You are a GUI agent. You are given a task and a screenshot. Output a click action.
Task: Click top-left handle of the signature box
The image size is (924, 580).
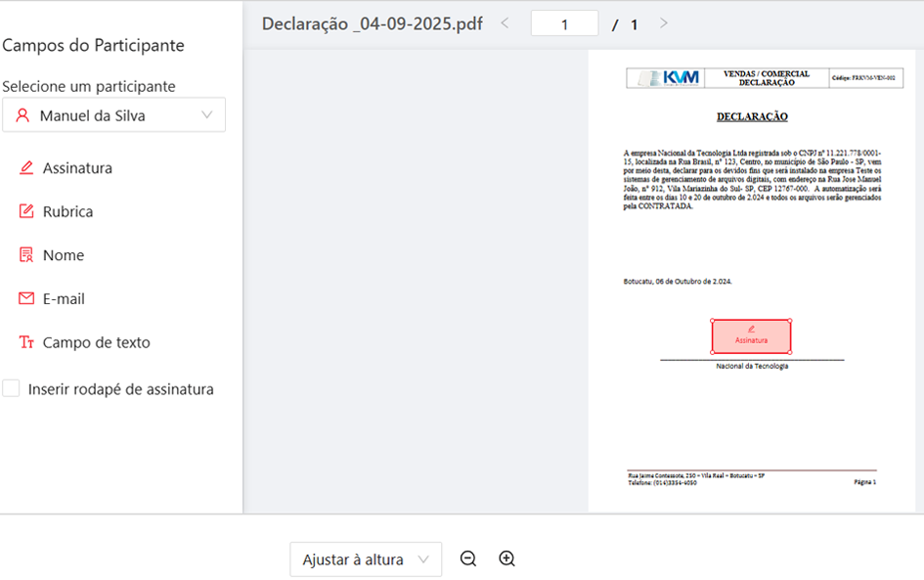[712, 320]
